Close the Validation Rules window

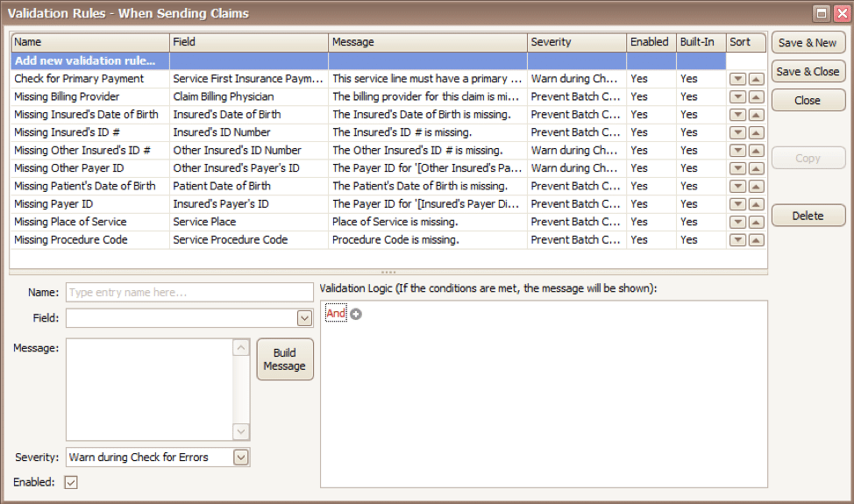[x=842, y=13]
